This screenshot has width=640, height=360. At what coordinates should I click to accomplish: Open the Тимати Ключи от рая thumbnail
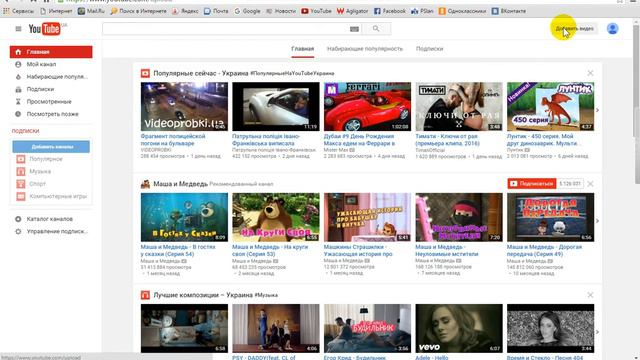[x=459, y=107]
